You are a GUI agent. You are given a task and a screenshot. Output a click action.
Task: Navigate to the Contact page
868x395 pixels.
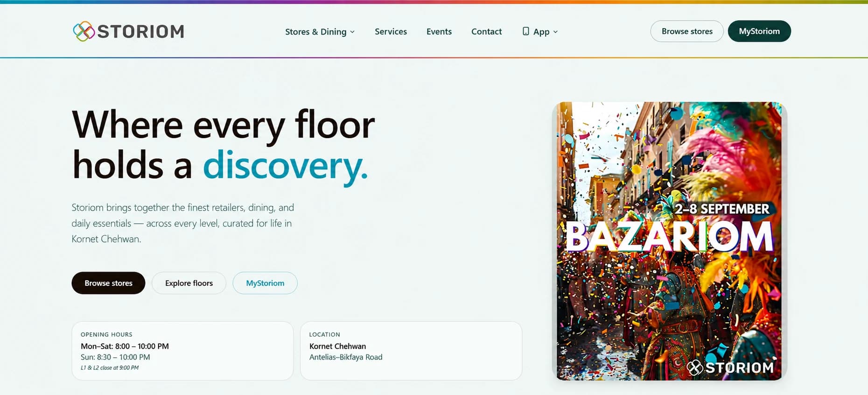coord(486,31)
